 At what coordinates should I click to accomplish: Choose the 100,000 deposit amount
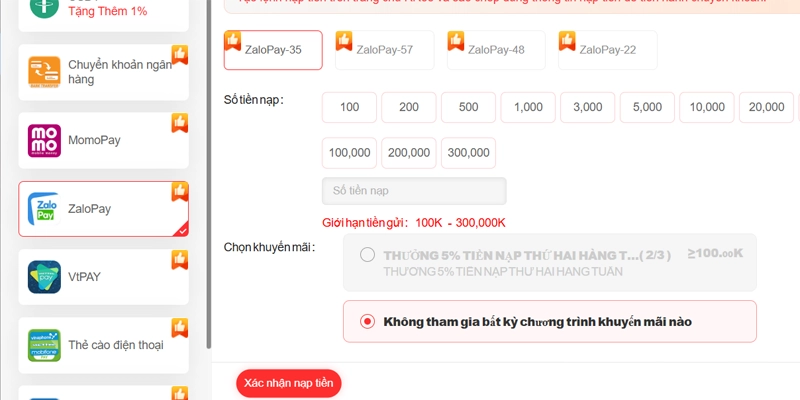click(349, 153)
